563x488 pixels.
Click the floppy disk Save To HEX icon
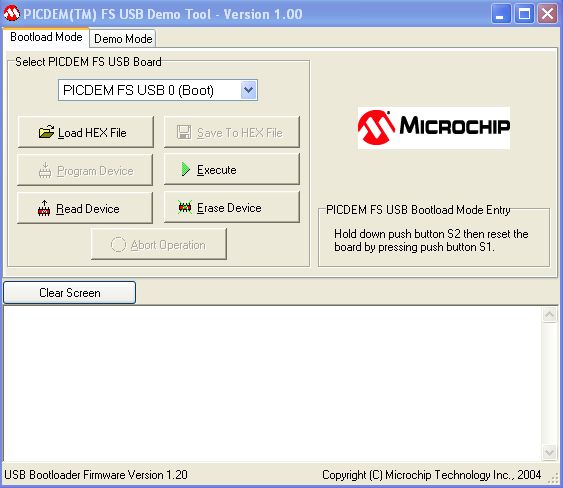point(184,132)
